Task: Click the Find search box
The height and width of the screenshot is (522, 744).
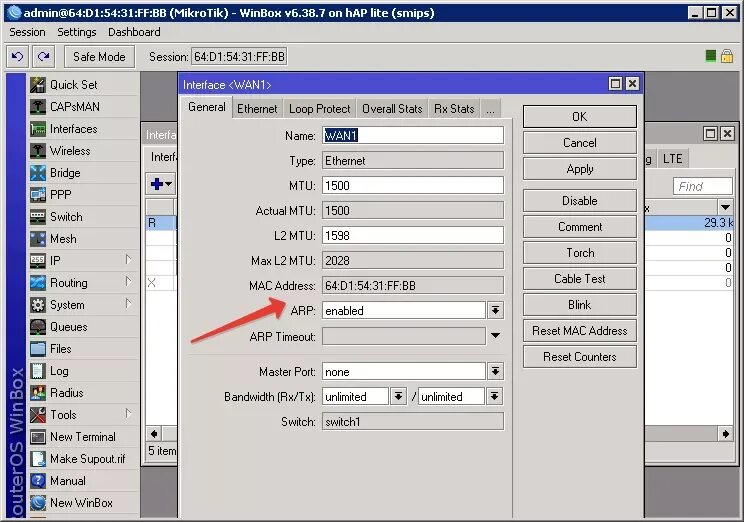Action: click(703, 186)
